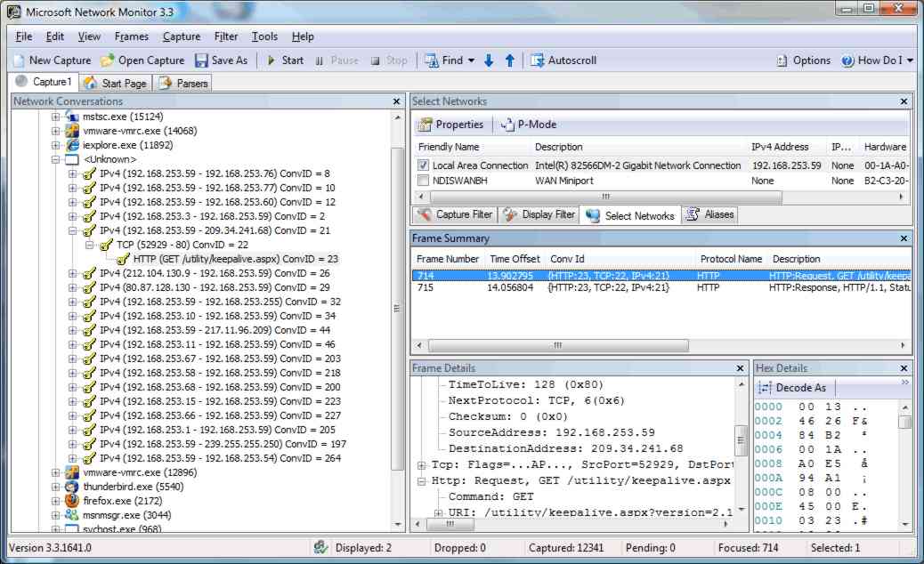
Task: Close the Frame Details pane
Action: point(740,368)
